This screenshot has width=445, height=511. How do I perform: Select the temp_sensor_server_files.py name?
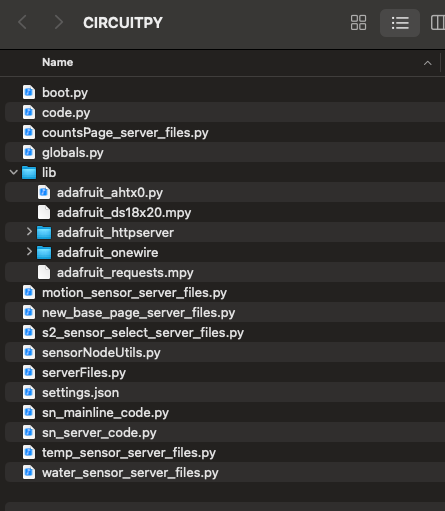tap(129, 453)
